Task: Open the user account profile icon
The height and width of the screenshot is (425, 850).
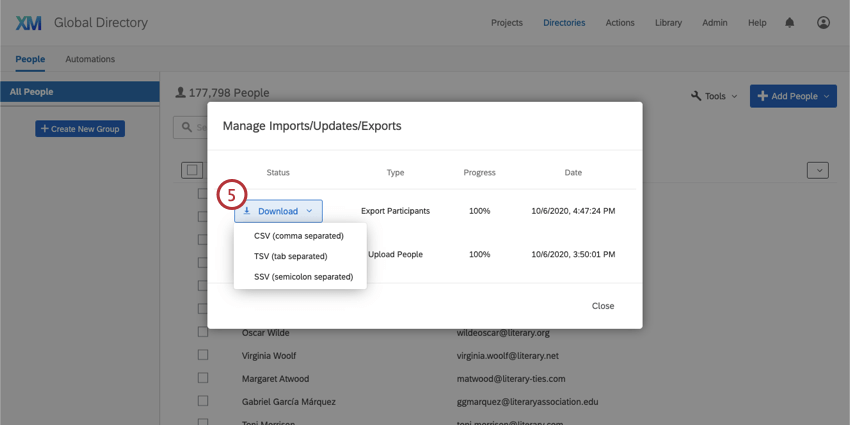Action: pos(823,22)
